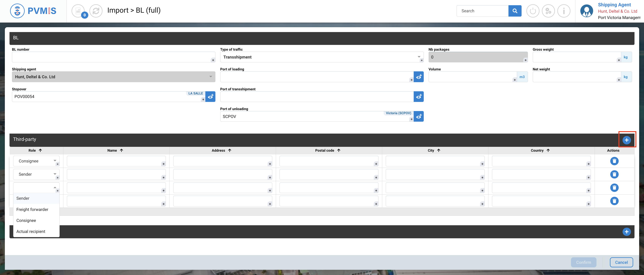644x275 pixels.
Task: Expand the Consignee role dropdown
Action: (x=36, y=161)
